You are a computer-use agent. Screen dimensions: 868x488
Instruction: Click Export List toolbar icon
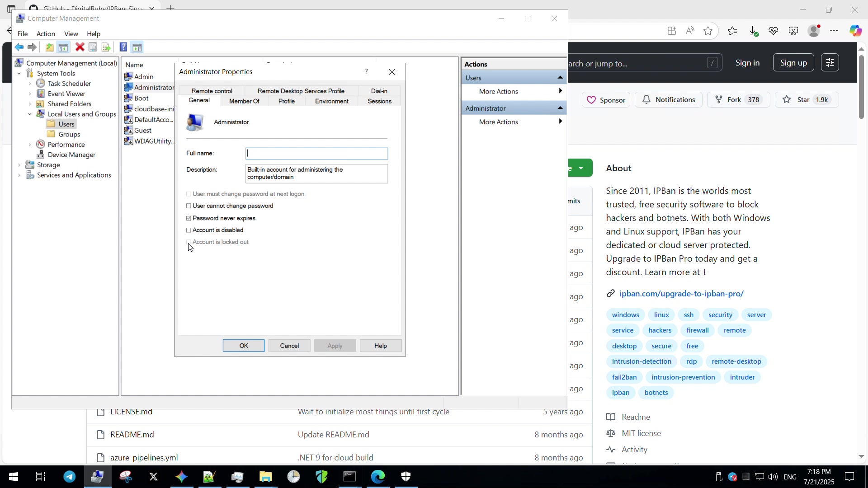pyautogui.click(x=106, y=47)
